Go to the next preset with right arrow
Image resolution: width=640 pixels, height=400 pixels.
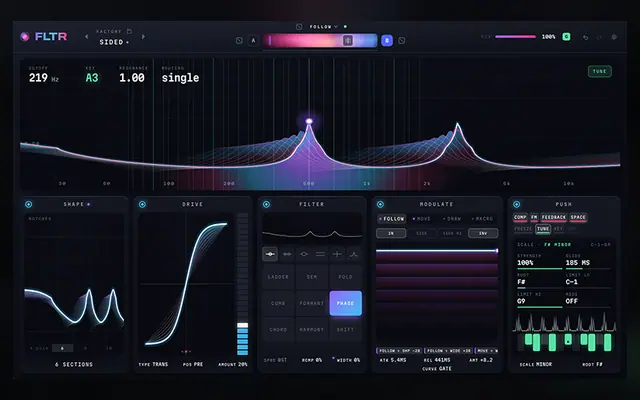click(x=143, y=37)
